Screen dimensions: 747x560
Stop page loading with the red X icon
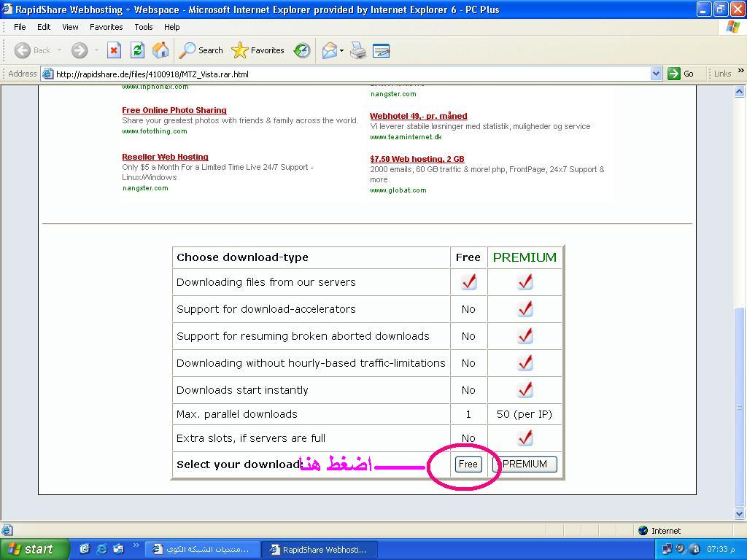pos(114,50)
